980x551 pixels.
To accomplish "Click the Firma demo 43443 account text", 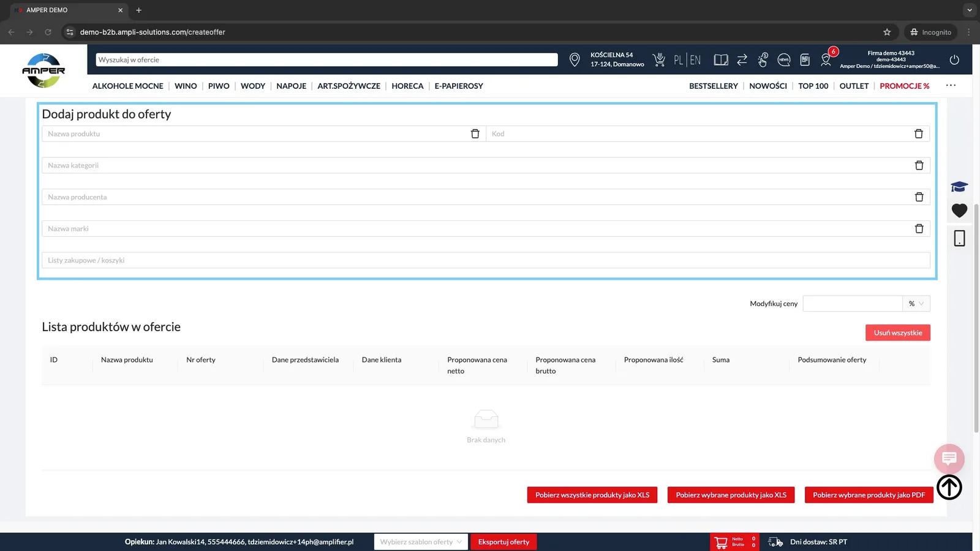I will click(x=891, y=53).
